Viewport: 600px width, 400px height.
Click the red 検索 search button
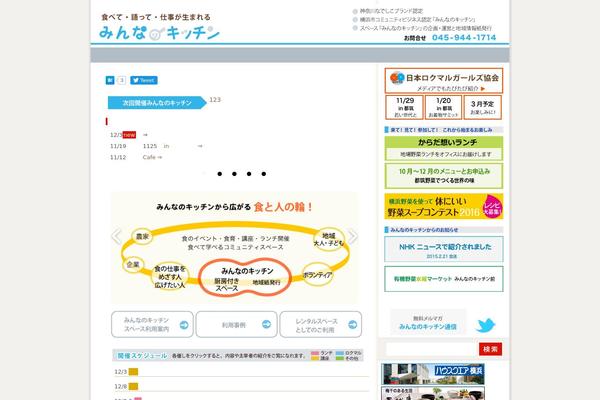(x=490, y=349)
